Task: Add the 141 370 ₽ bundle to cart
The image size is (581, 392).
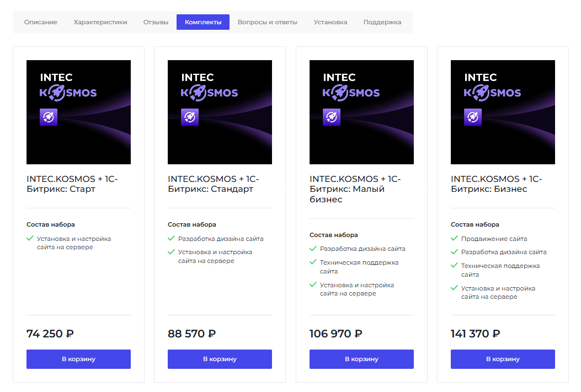Action: 503,359
